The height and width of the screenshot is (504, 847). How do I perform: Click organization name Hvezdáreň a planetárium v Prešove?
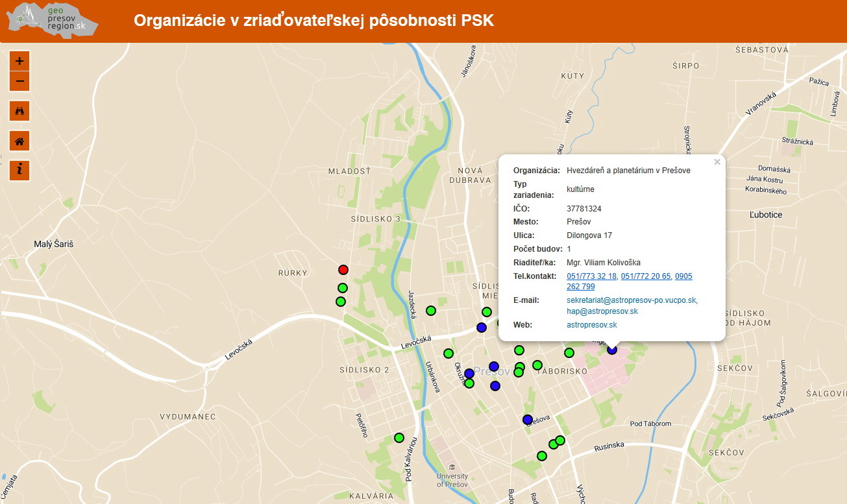pos(628,171)
